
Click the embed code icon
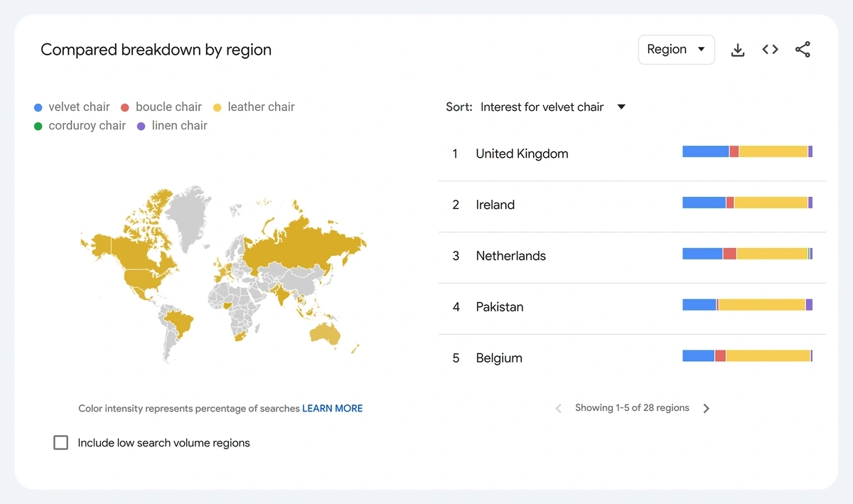point(770,50)
